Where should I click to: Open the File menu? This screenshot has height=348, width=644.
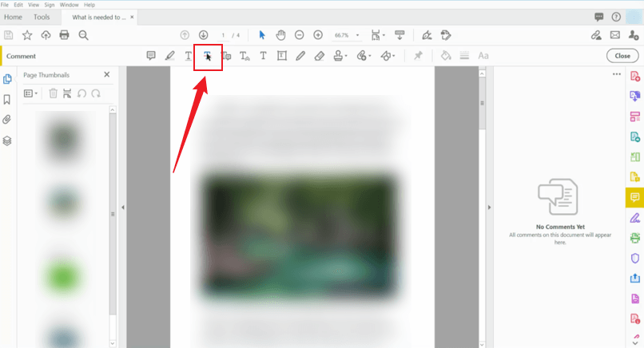coord(5,5)
